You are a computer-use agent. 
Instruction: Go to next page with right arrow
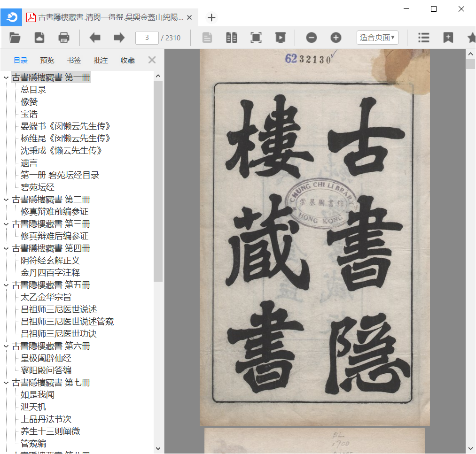click(x=119, y=38)
